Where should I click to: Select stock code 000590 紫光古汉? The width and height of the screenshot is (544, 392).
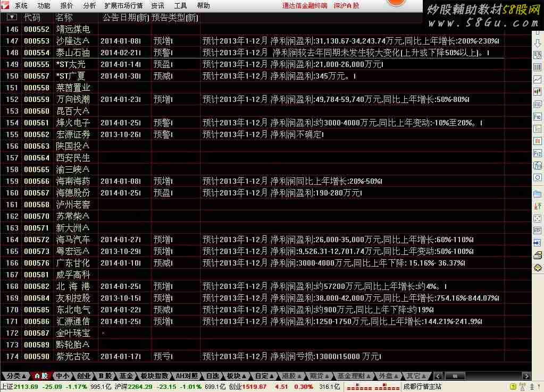tap(266, 356)
